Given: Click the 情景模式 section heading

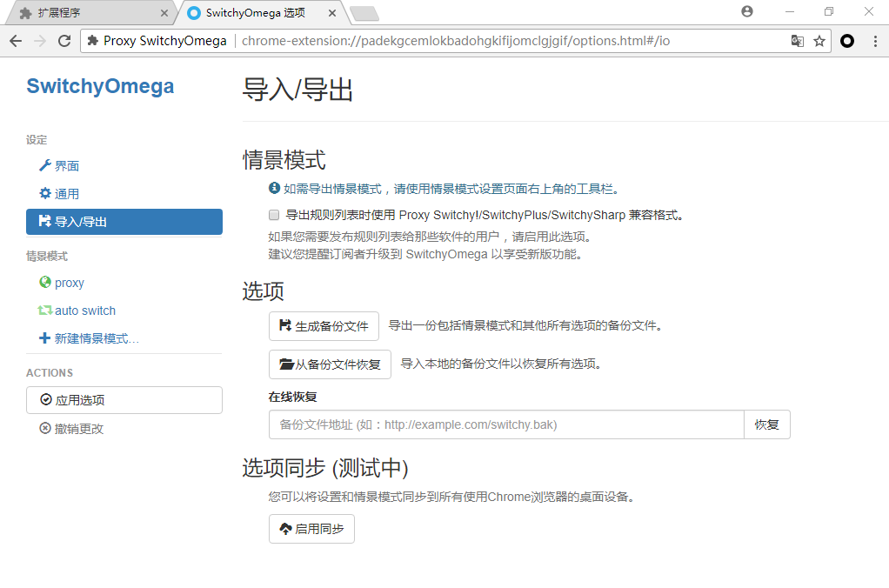Looking at the screenshot, I should coord(284,160).
